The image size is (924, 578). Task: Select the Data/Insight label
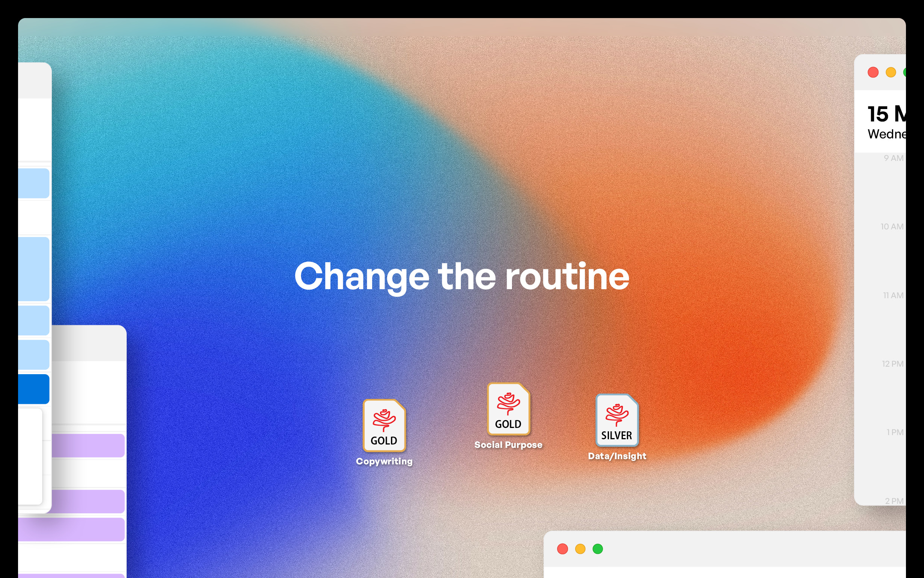coord(617,456)
